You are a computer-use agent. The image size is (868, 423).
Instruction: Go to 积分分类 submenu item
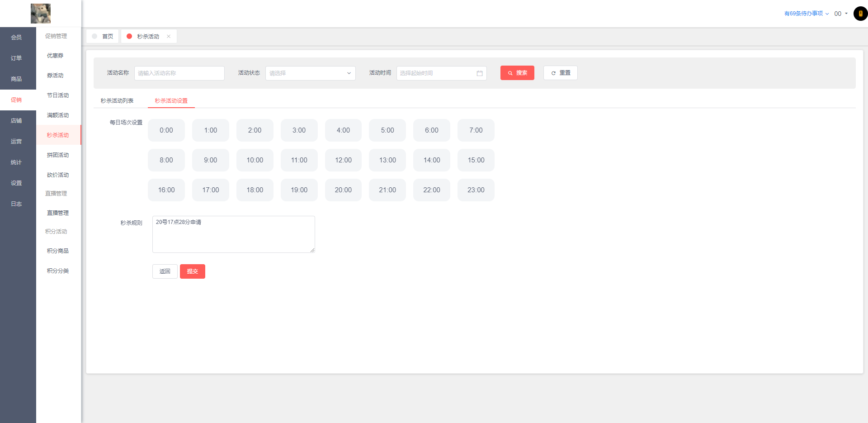tap(58, 271)
